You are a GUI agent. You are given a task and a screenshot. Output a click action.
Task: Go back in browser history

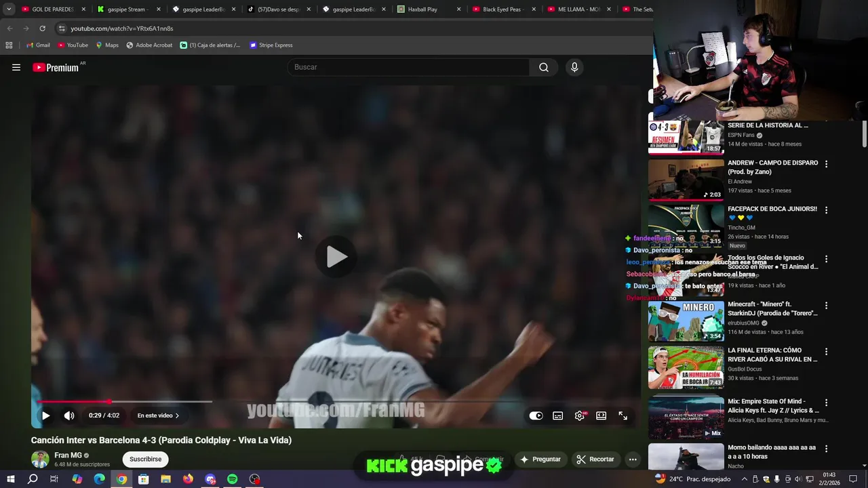tap(9, 28)
